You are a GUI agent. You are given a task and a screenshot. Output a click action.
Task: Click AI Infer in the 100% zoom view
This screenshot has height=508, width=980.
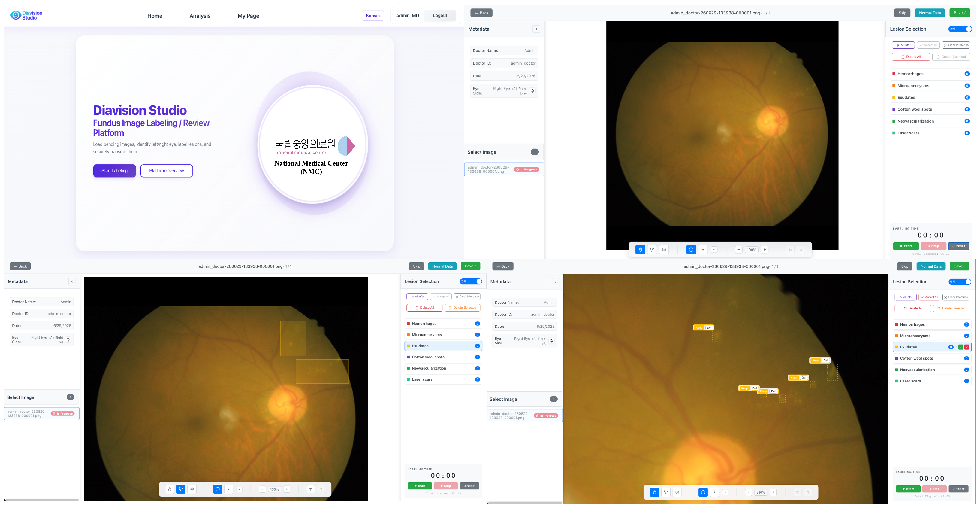click(x=903, y=45)
